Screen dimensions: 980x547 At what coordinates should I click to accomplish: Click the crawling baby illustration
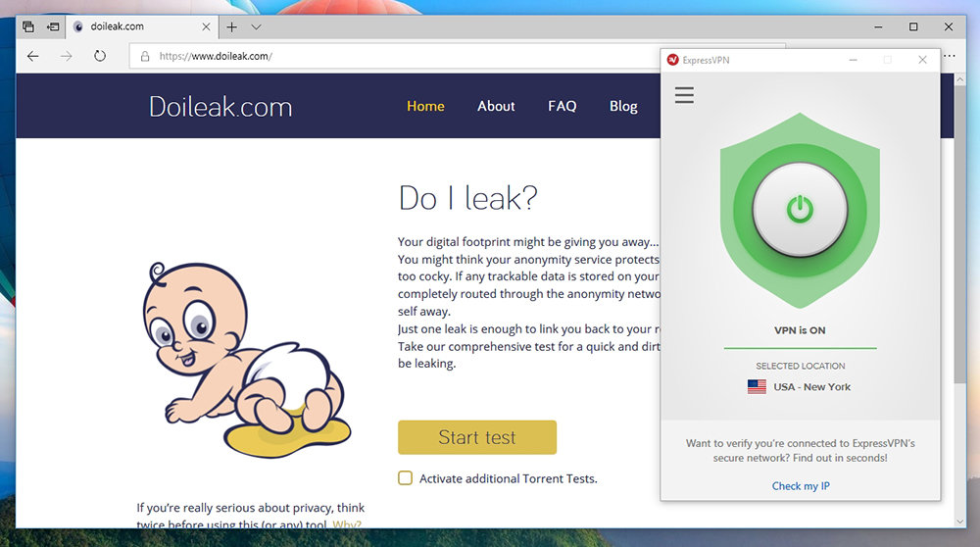pyautogui.click(x=247, y=360)
